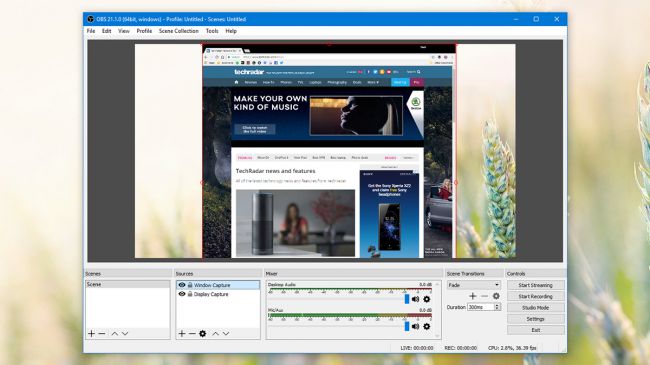The height and width of the screenshot is (365, 650).
Task: Click the Duration spinner arrows
Action: click(497, 307)
